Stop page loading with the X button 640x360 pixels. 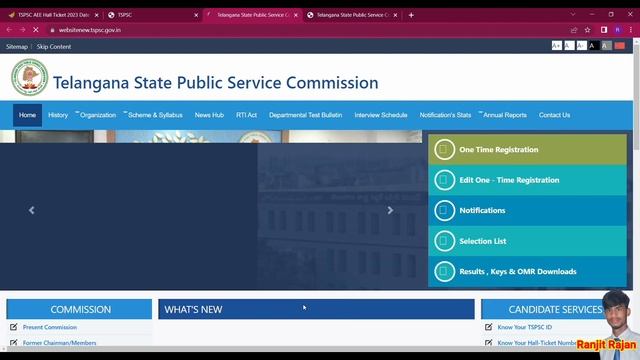[x=36, y=30]
